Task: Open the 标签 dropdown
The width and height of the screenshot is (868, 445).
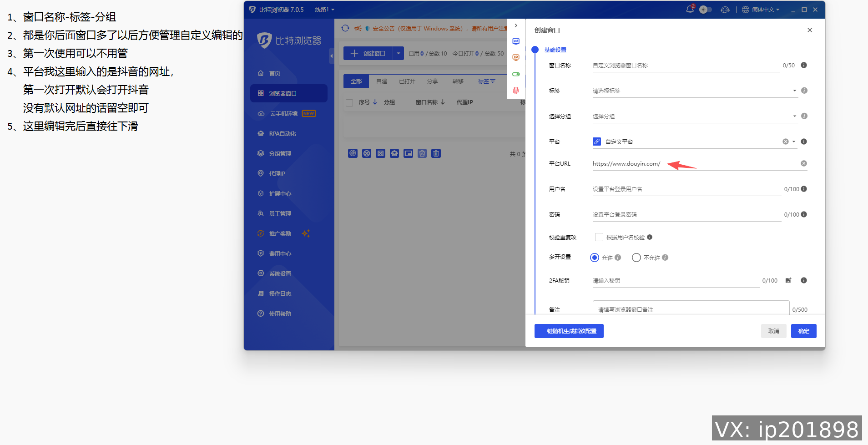Action: pyautogui.click(x=695, y=91)
